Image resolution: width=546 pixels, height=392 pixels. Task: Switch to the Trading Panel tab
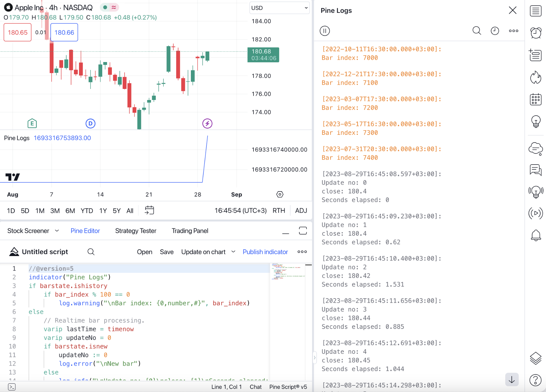click(x=190, y=231)
